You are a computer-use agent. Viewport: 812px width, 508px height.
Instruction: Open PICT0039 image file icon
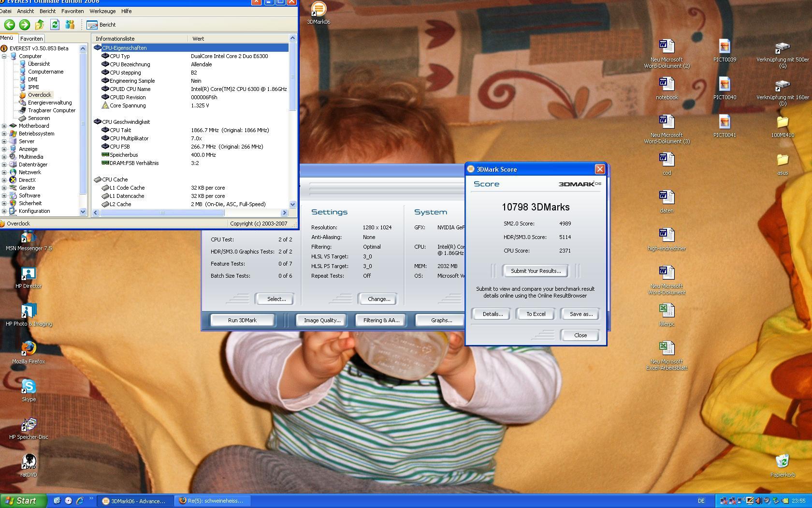(x=725, y=50)
